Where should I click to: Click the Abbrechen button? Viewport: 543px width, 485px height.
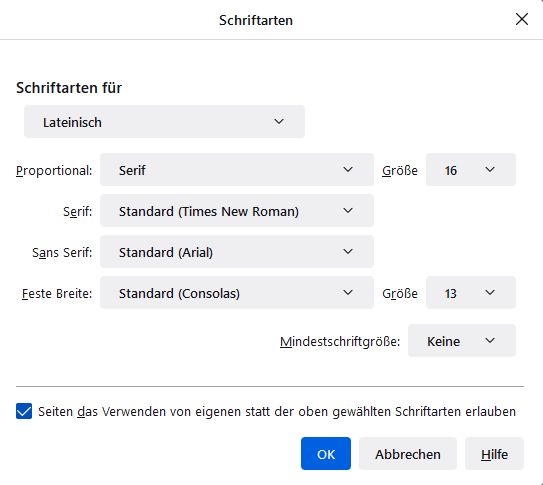tap(408, 453)
